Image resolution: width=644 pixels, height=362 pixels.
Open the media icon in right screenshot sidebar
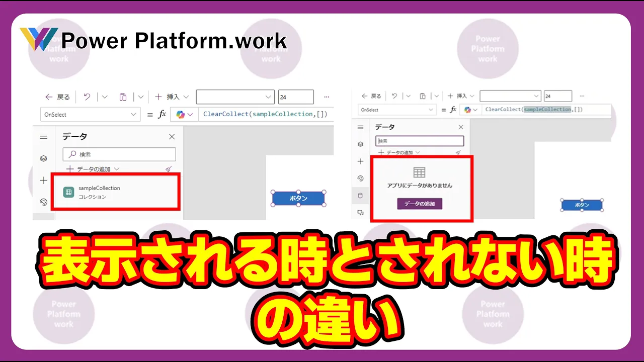tap(360, 213)
